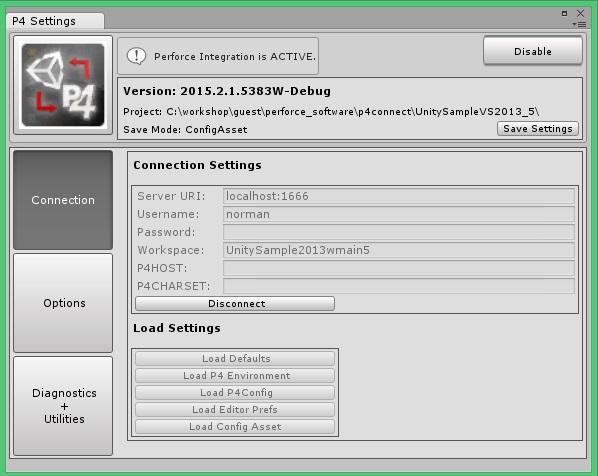Click the Password field
Viewport: 598px width, 476px height.
point(399,232)
